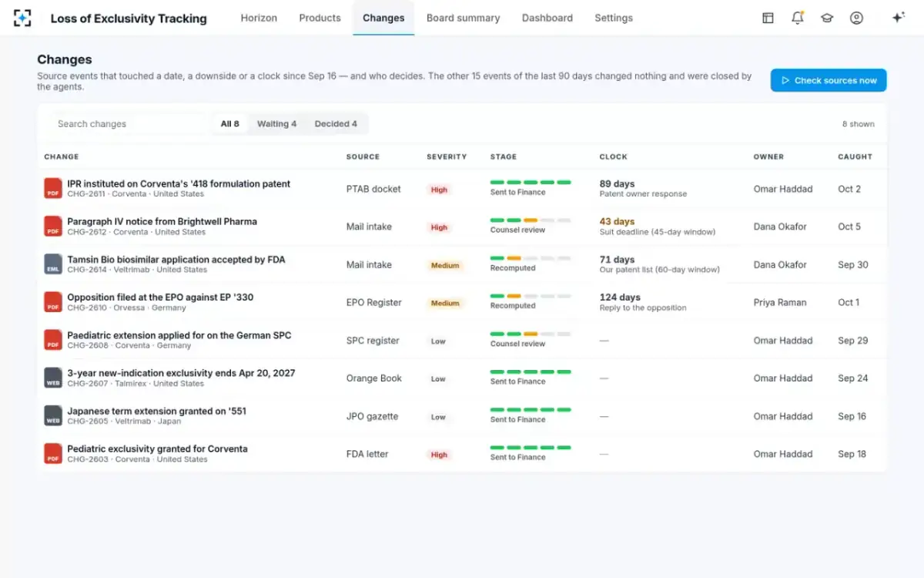Click the High severity badge on CHG-2603 row
Image resolution: width=924 pixels, height=578 pixels.
point(439,455)
